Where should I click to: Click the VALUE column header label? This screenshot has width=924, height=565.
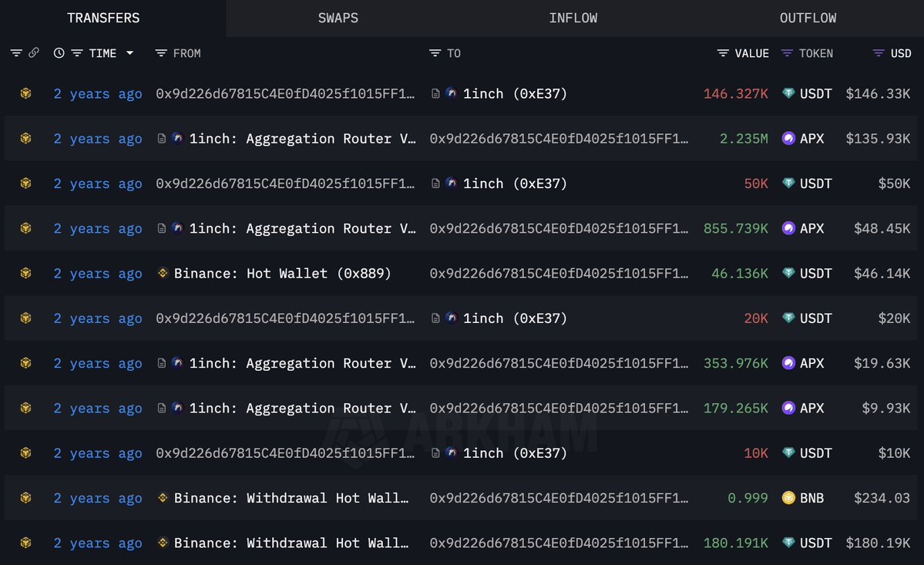pos(751,53)
